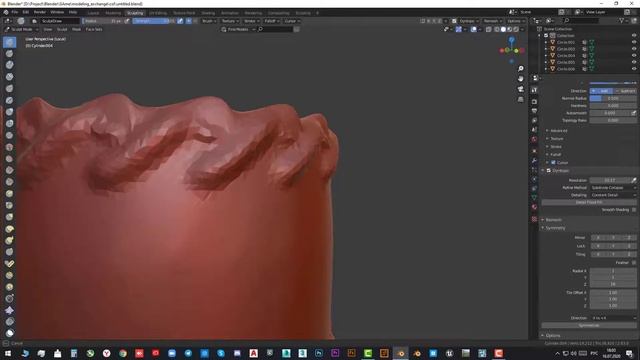Enable the Feather checkbox
The width and height of the screenshot is (640, 360).
tap(634, 263)
